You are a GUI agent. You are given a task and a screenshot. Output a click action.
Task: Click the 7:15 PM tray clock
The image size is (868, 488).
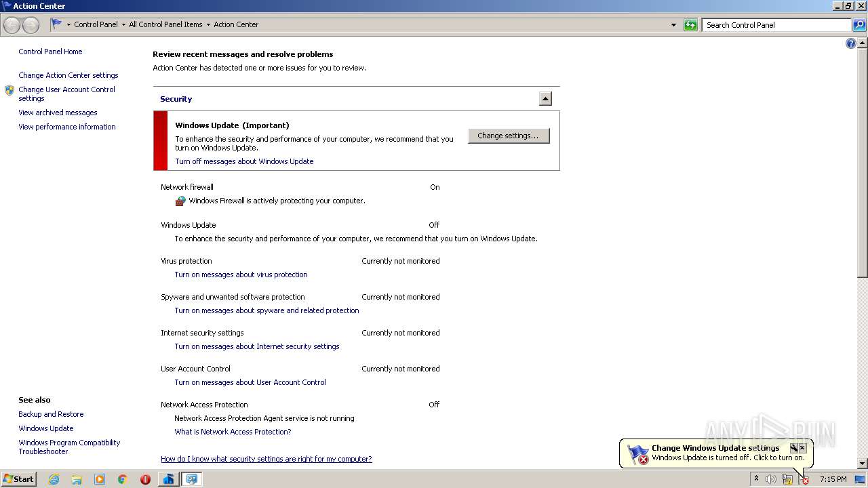click(833, 479)
